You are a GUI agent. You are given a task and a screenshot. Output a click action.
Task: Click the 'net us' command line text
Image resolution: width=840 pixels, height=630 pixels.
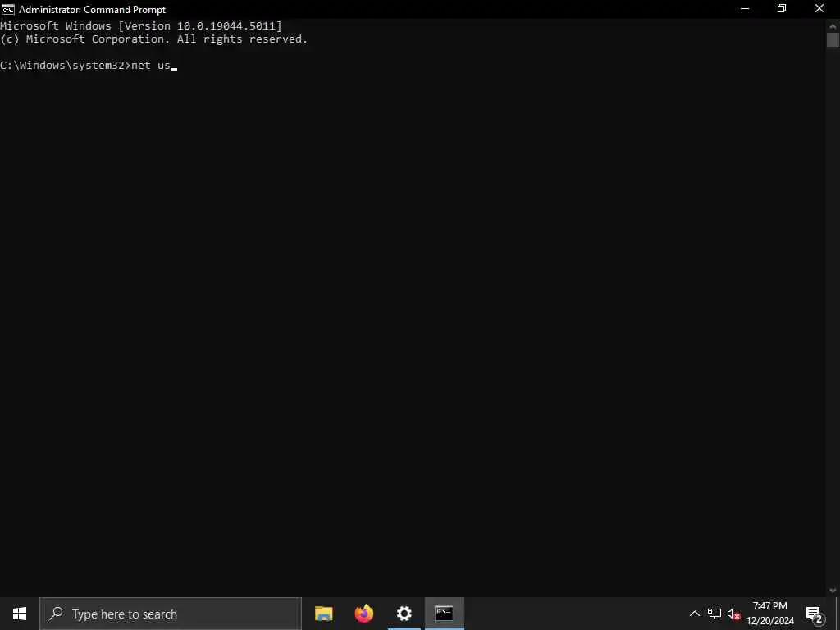point(151,66)
